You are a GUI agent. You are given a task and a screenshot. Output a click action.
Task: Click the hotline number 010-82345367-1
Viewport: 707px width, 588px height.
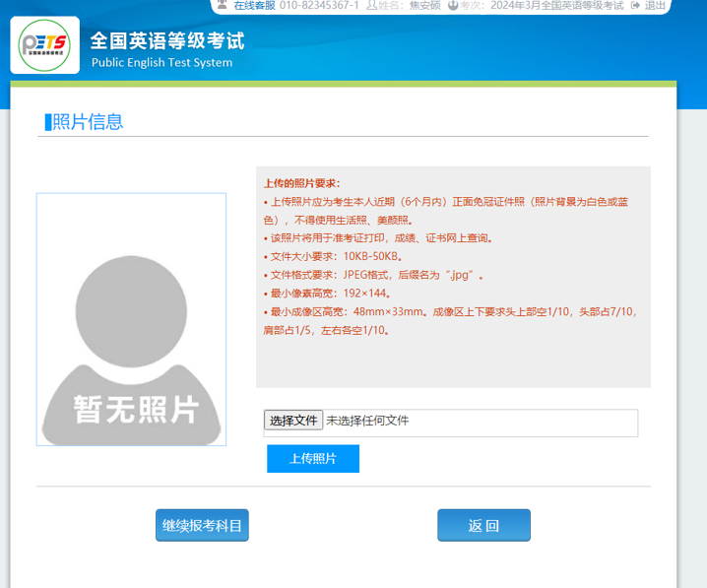319,6
